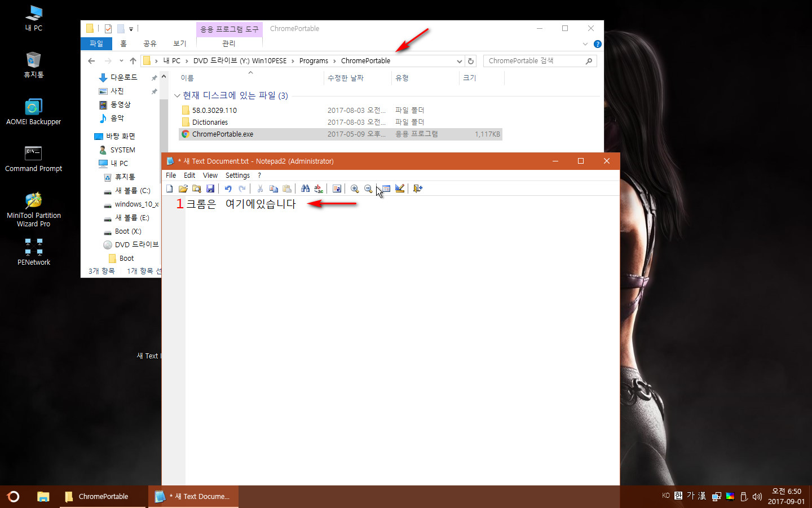Open the 관리 tab in Explorer
This screenshot has width=812, height=508.
point(229,43)
